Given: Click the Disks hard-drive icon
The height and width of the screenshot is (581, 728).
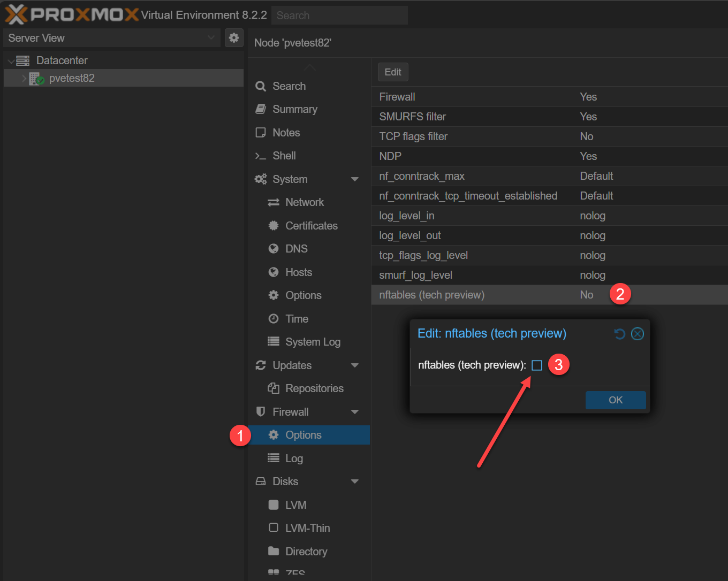Looking at the screenshot, I should coord(261,481).
